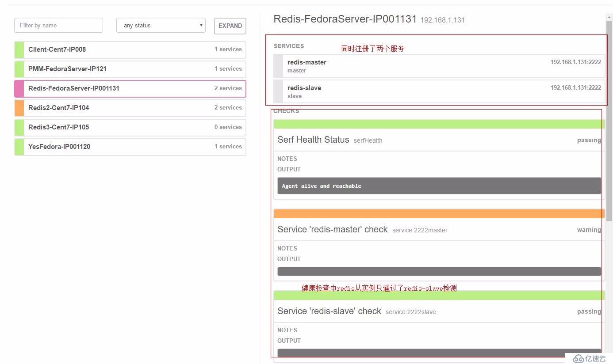Select the YesFedora-IP001120 node

pos(130,147)
